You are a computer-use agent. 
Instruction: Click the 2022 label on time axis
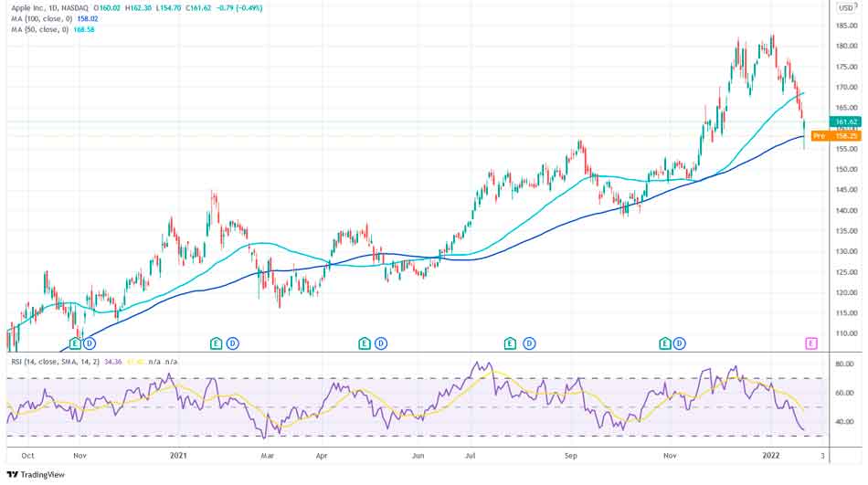(771, 454)
